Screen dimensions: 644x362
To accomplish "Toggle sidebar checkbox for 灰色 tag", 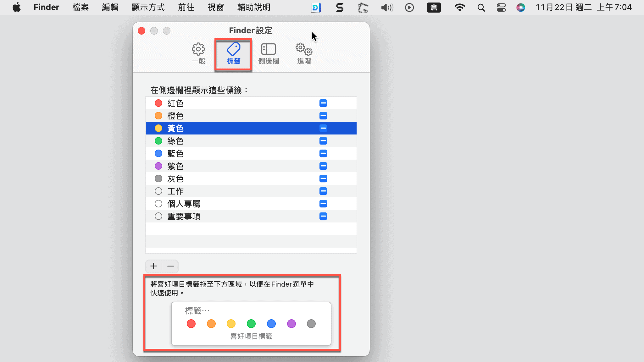I will click(x=323, y=178).
